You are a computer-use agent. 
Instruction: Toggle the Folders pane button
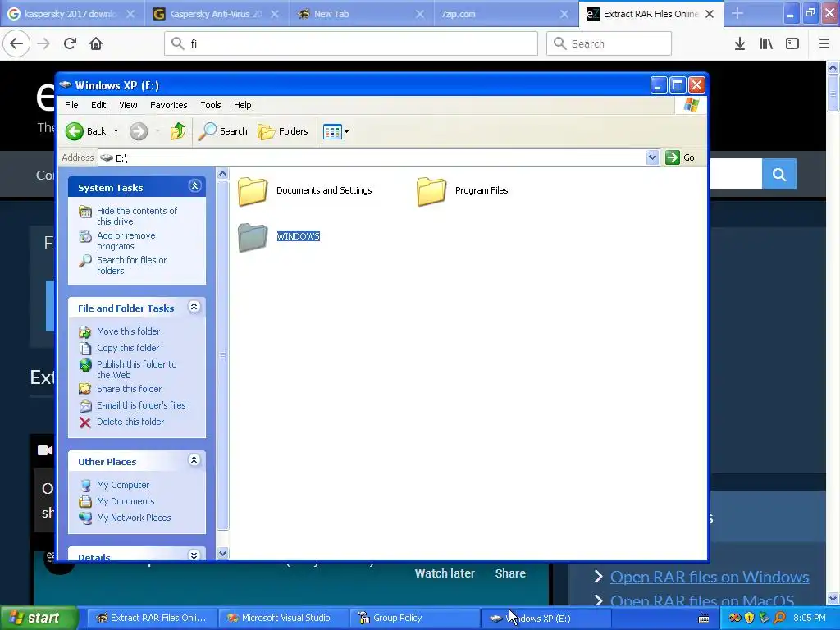click(283, 131)
